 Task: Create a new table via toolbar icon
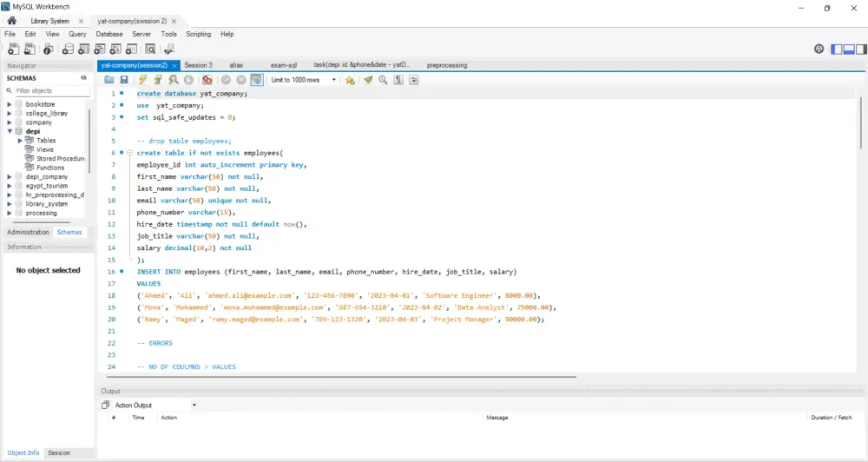point(83,49)
